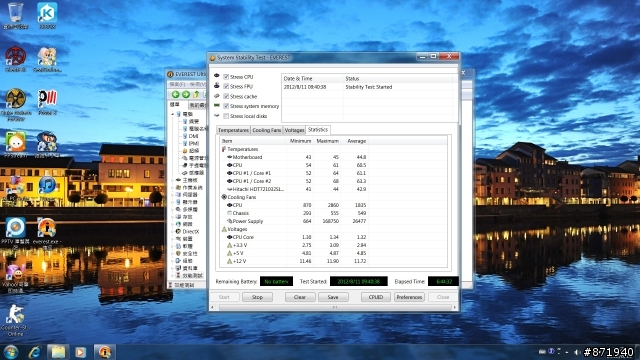Click the Stop button
The image size is (640, 360).
point(257,297)
